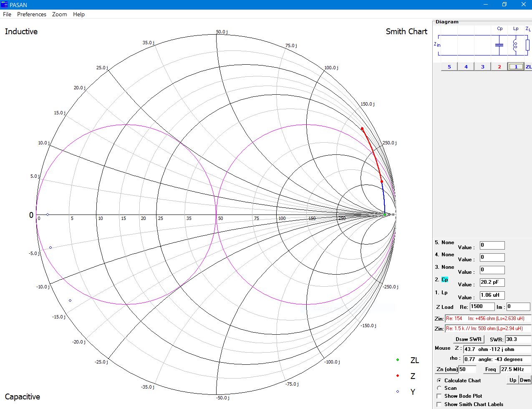The width and height of the screenshot is (532, 409).
Task: Click the frequency field showing 27.5 MHz
Action: click(x=515, y=369)
